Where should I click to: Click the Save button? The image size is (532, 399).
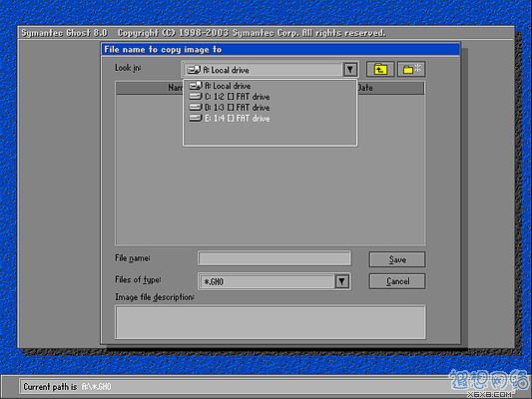click(x=397, y=259)
